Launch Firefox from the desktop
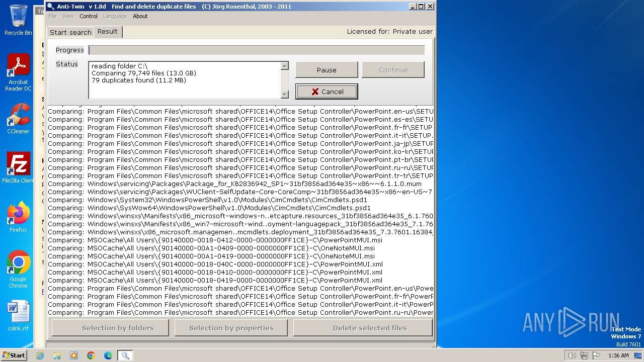The height and width of the screenshot is (362, 644). click(18, 217)
